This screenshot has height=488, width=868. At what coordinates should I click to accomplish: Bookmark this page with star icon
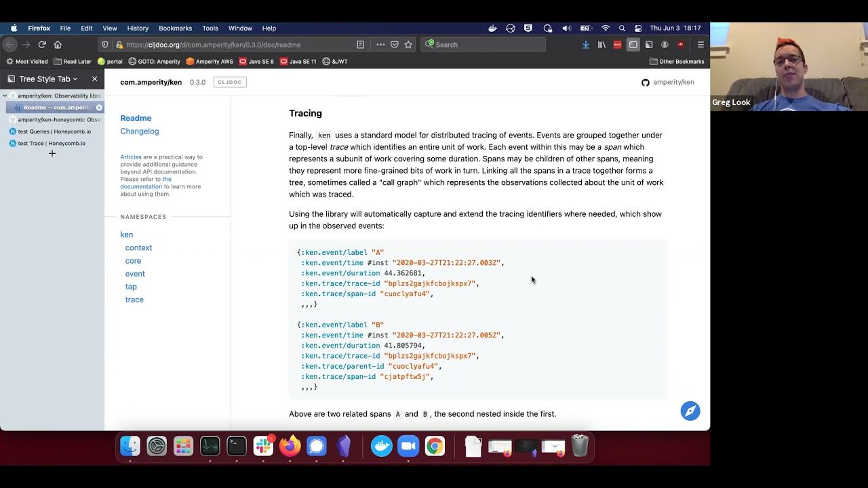(408, 45)
